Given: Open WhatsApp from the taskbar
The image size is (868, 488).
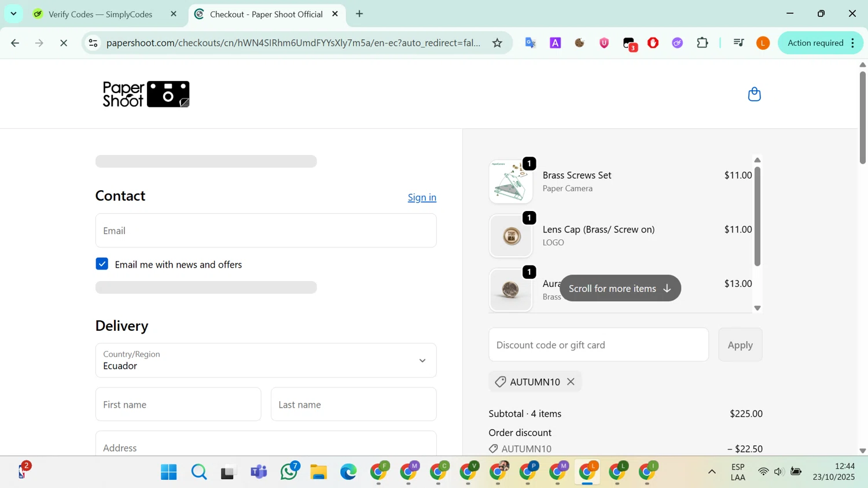Looking at the screenshot, I should pos(289,472).
